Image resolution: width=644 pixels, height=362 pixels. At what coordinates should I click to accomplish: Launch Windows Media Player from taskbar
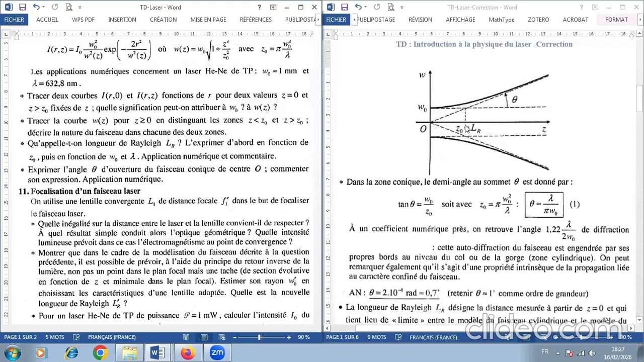(x=41, y=353)
